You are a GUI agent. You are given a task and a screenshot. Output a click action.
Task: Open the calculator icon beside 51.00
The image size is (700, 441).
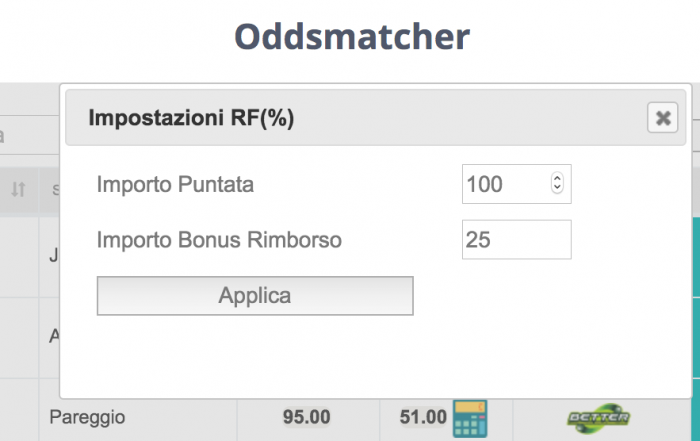pyautogui.click(x=470, y=418)
